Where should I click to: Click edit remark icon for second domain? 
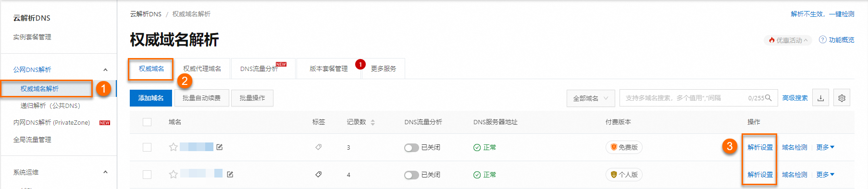pyautogui.click(x=230, y=175)
